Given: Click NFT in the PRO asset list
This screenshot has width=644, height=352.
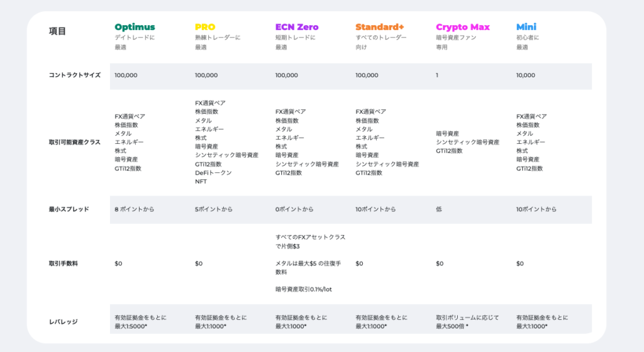Looking at the screenshot, I should pos(201,182).
